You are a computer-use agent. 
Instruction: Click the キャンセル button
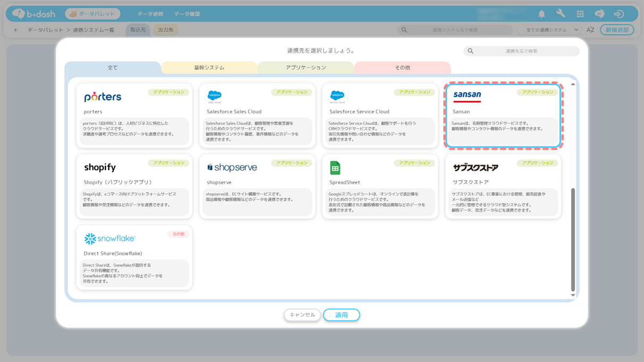pos(302,315)
